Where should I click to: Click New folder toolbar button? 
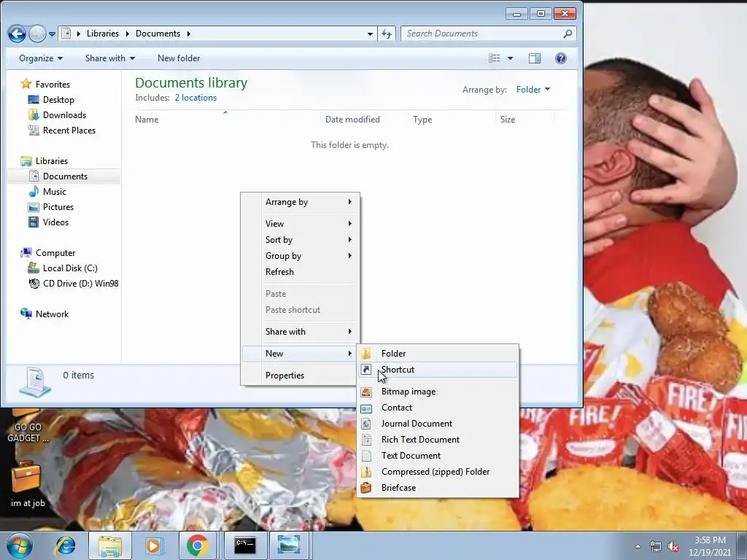click(179, 58)
